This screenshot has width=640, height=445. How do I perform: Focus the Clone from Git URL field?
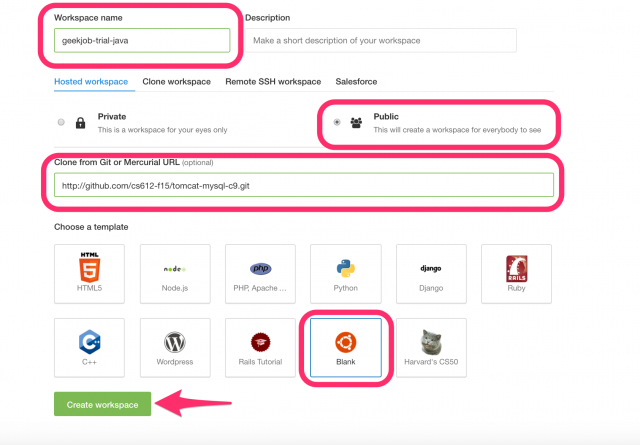tap(304, 185)
